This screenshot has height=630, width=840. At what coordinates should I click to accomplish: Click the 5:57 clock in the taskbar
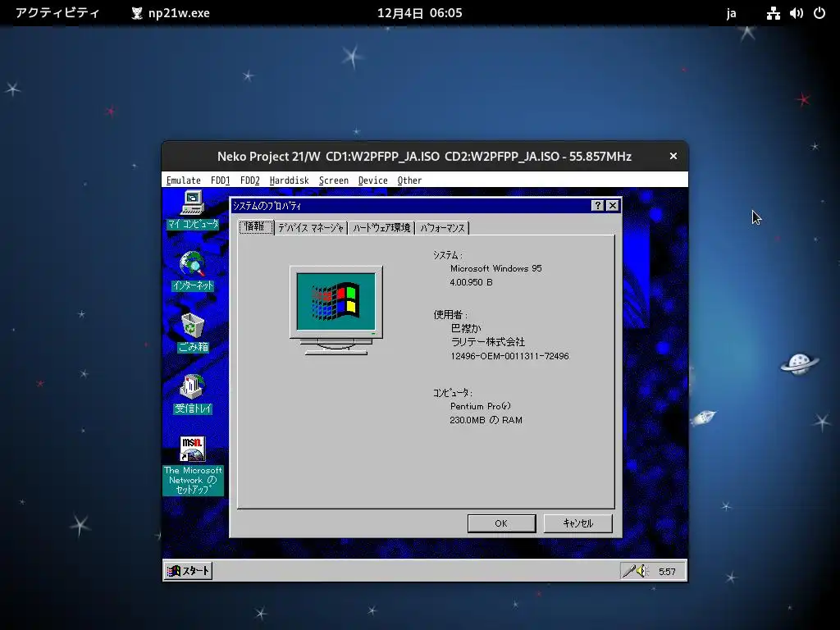tap(667, 572)
